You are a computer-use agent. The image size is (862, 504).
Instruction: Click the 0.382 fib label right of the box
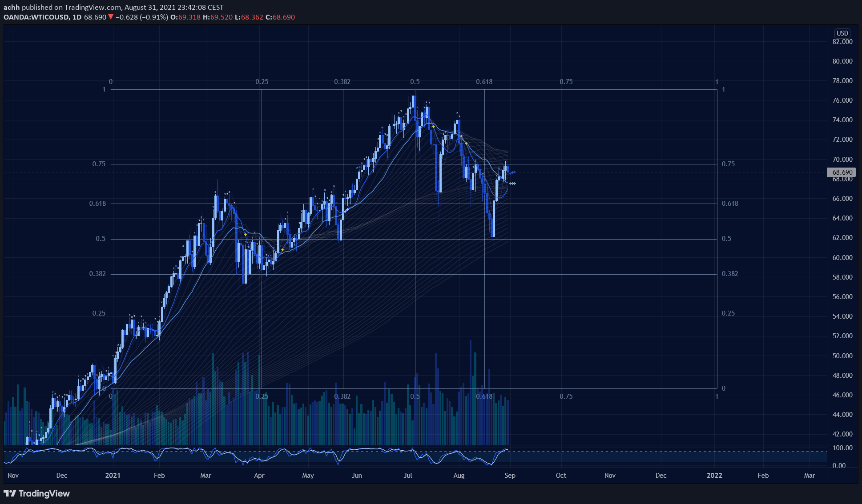pos(730,273)
